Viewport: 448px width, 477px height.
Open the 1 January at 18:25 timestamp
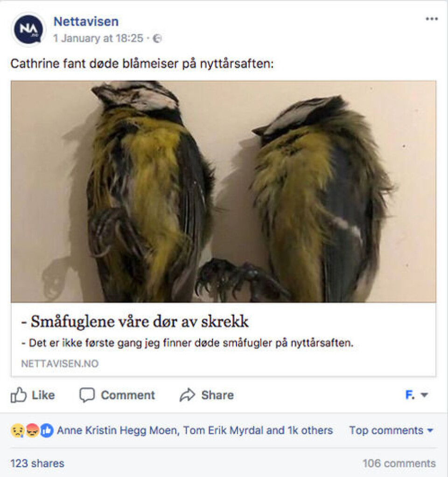coord(98,38)
